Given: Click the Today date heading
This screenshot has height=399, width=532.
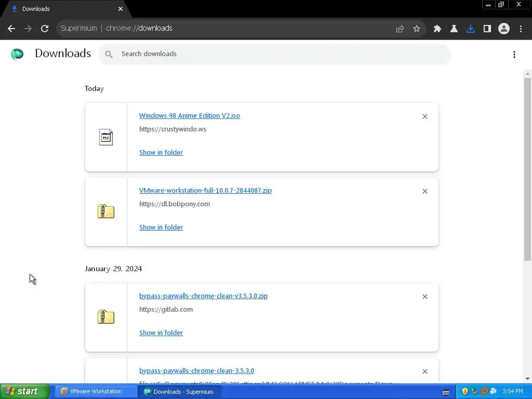Looking at the screenshot, I should pos(95,88).
